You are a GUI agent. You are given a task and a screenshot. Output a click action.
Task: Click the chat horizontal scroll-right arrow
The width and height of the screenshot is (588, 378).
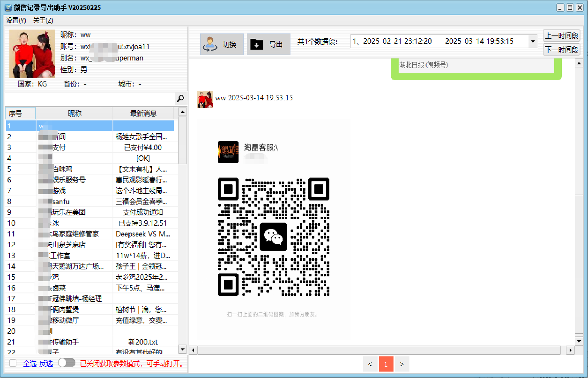coord(570,350)
